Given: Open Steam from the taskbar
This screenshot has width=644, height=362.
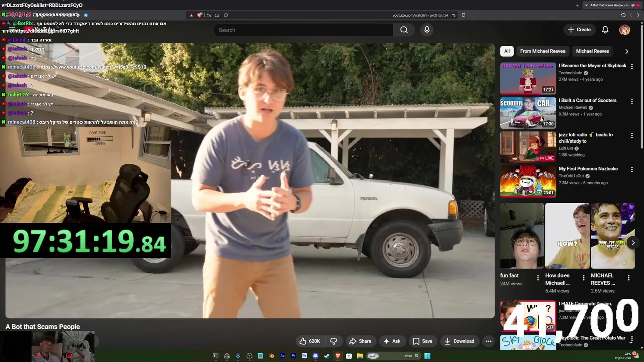Looking at the screenshot, I should (327, 356).
